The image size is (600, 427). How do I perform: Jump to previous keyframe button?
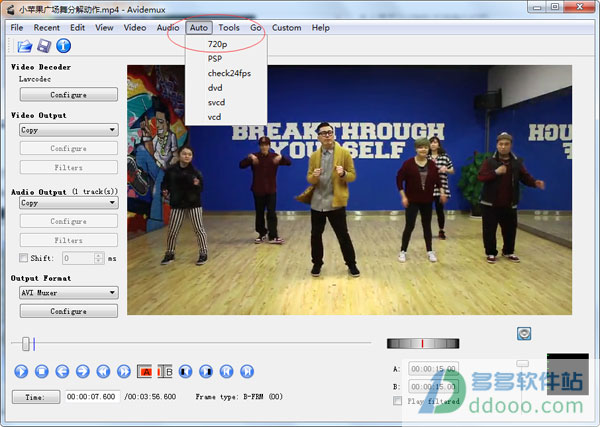pyautogui.click(x=103, y=371)
